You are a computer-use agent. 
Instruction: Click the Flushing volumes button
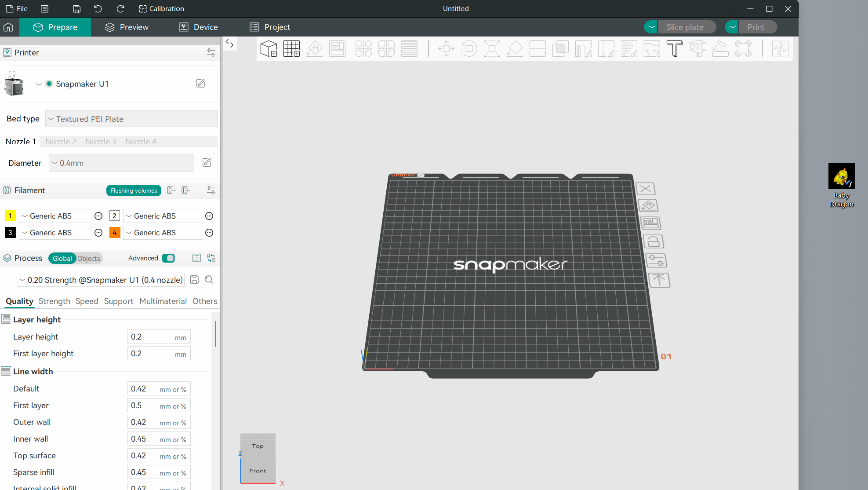pyautogui.click(x=134, y=190)
